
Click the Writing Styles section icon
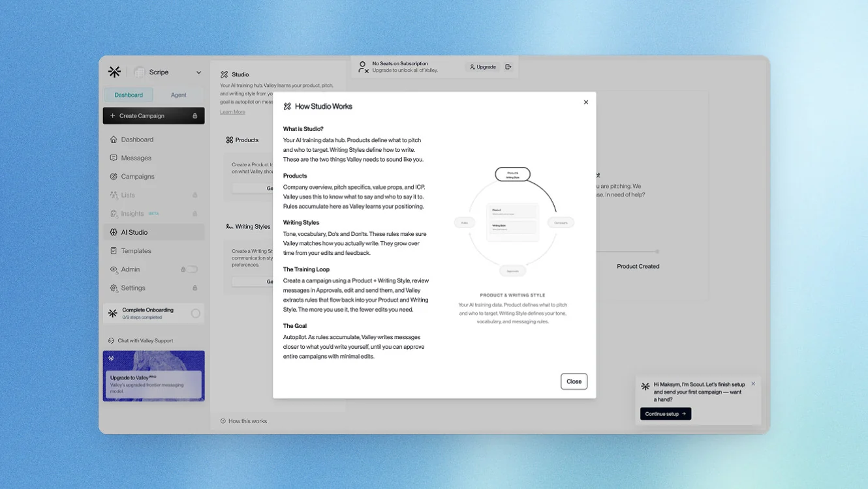tap(230, 227)
